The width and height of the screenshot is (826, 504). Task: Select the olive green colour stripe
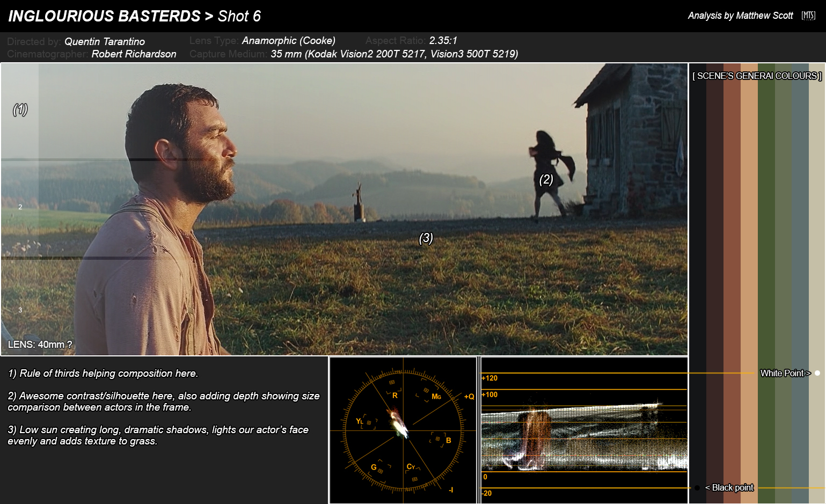[x=784, y=283]
